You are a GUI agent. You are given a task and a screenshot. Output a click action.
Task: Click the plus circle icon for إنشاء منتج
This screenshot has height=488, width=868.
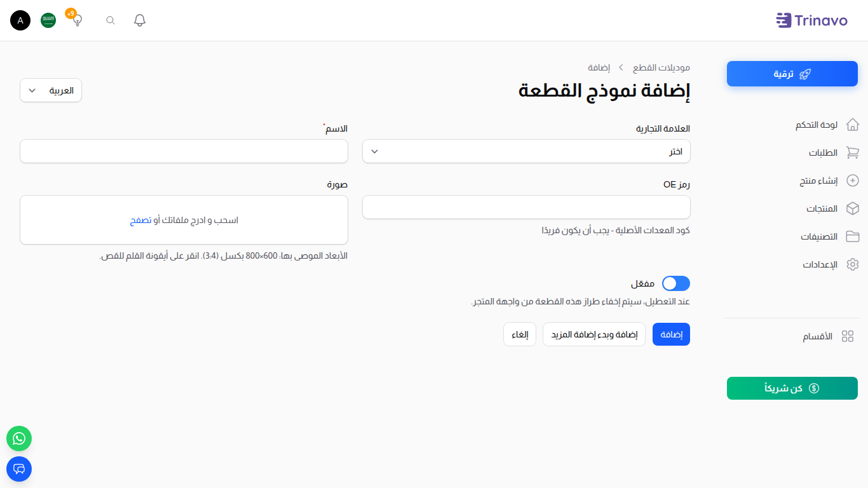[853, 180]
